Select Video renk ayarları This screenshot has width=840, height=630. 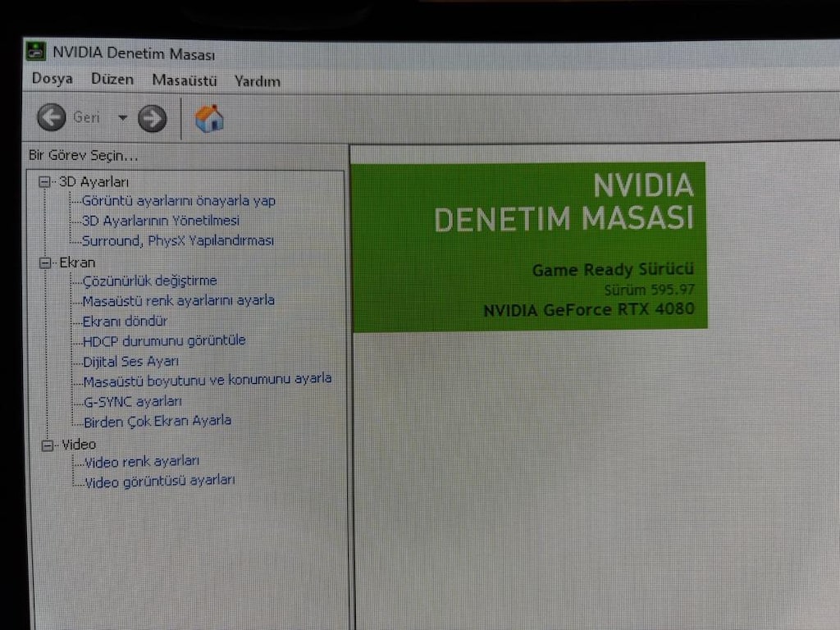pyautogui.click(x=141, y=461)
